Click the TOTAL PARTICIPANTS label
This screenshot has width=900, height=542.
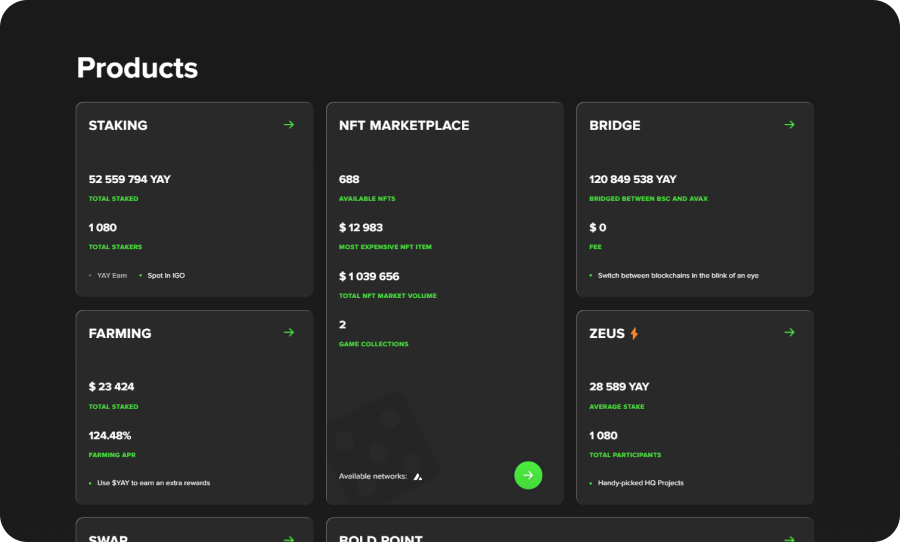click(x=625, y=455)
